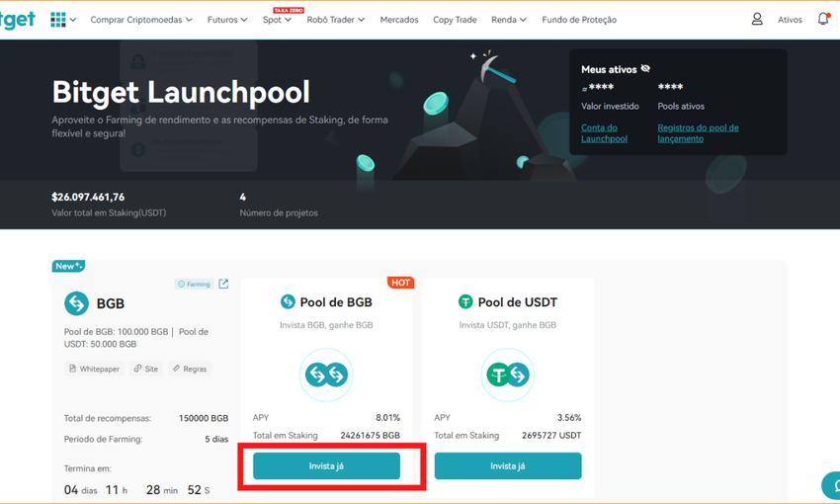Open the Spot dropdown menu
The width and height of the screenshot is (840, 504).
277,20
